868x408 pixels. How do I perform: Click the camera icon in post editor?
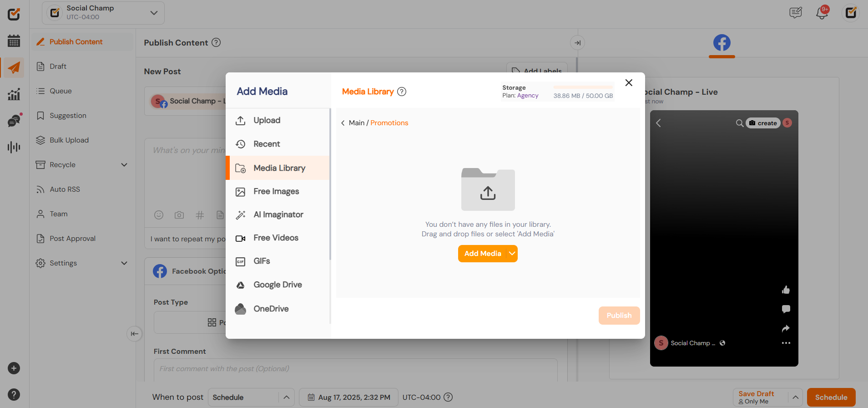click(179, 215)
